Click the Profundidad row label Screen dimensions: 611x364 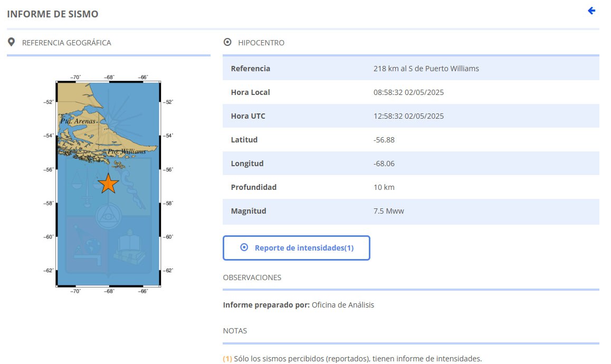[253, 187]
